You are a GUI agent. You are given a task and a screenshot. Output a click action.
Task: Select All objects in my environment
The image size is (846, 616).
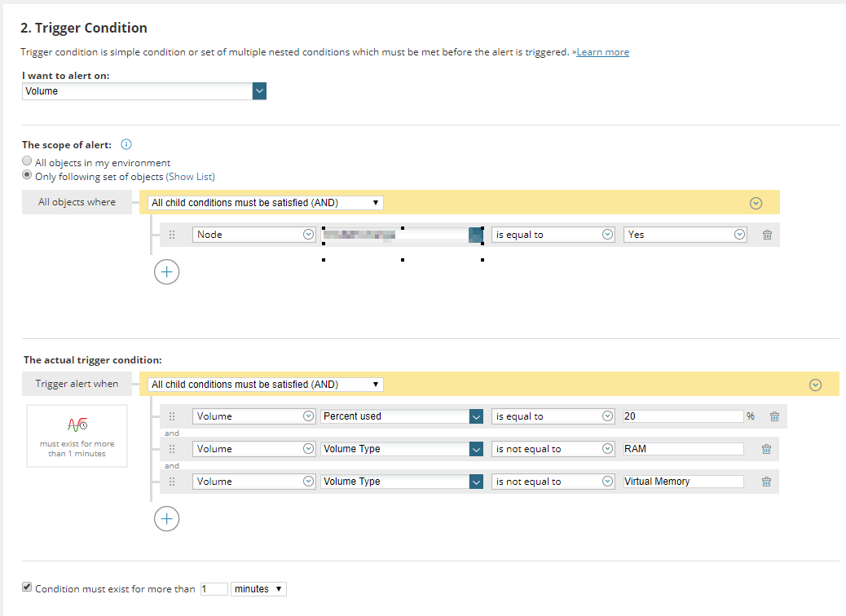pos(28,162)
